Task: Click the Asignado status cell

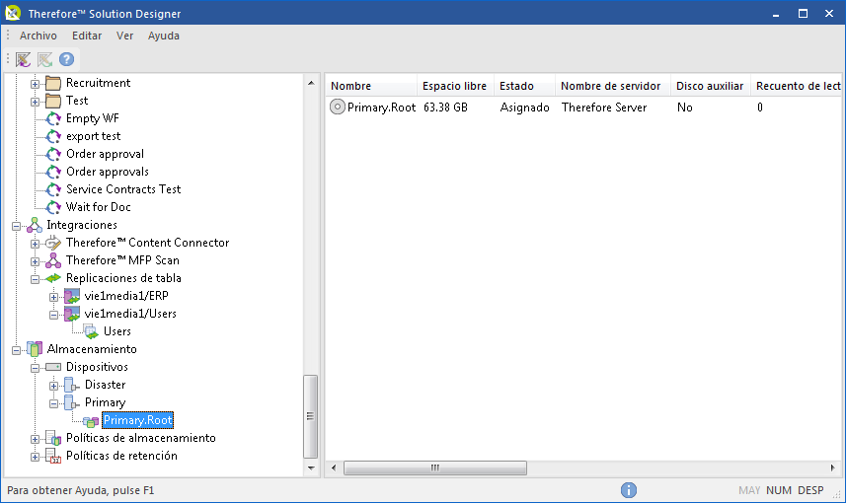Action: [524, 108]
